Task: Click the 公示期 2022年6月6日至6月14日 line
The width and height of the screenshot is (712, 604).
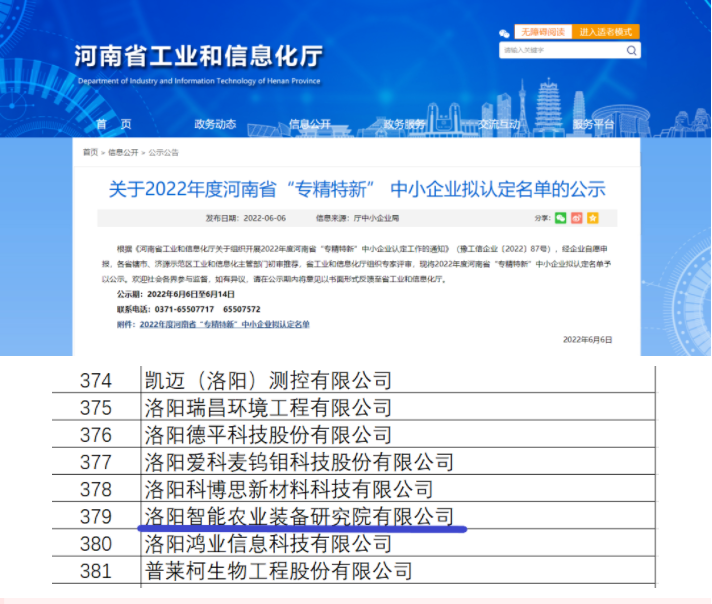Action: coord(176,294)
